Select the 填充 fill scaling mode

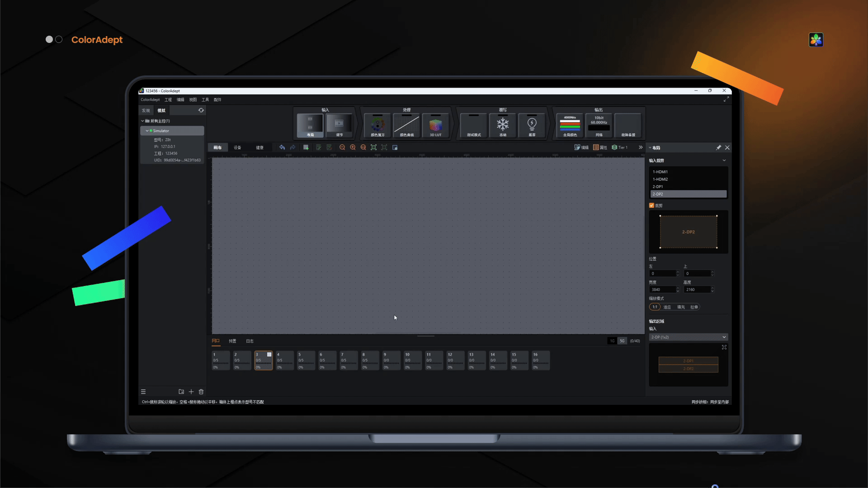tap(681, 307)
